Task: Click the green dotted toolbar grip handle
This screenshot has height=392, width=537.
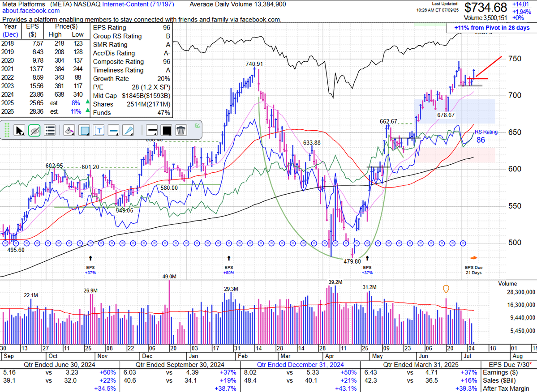Action: 7,130
